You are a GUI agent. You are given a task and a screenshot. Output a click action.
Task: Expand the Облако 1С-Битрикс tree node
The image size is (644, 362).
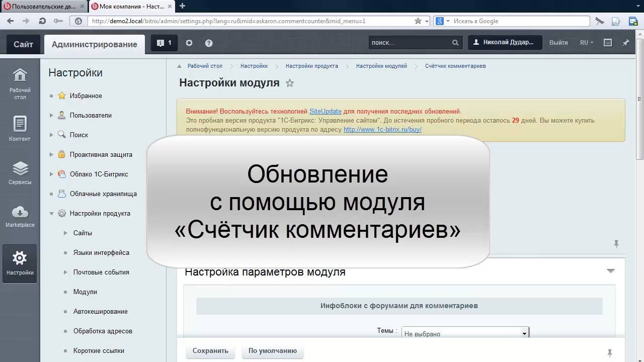point(51,174)
